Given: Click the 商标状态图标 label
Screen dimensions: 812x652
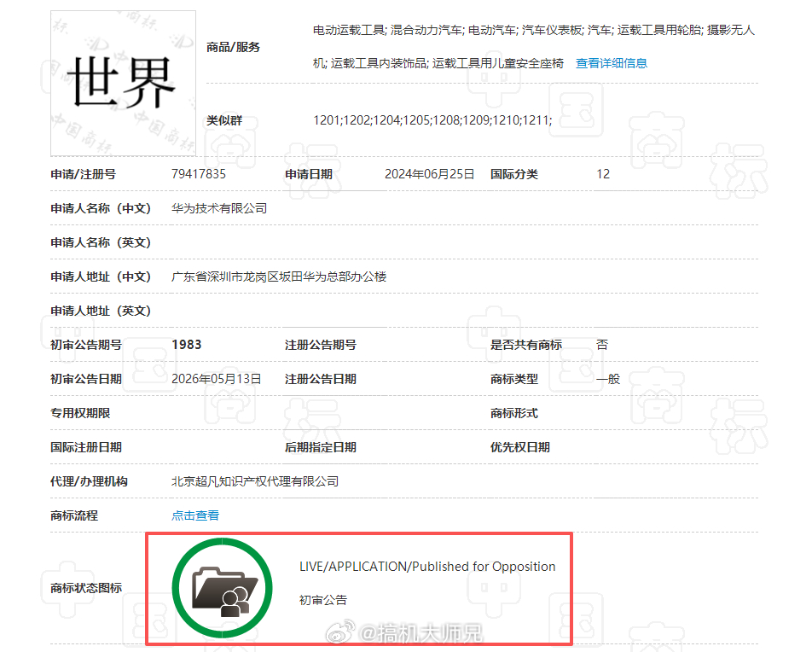Looking at the screenshot, I should [x=86, y=588].
